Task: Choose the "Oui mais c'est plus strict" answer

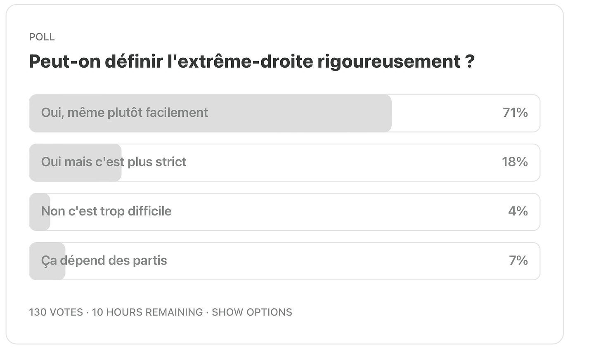Action: pos(284,163)
